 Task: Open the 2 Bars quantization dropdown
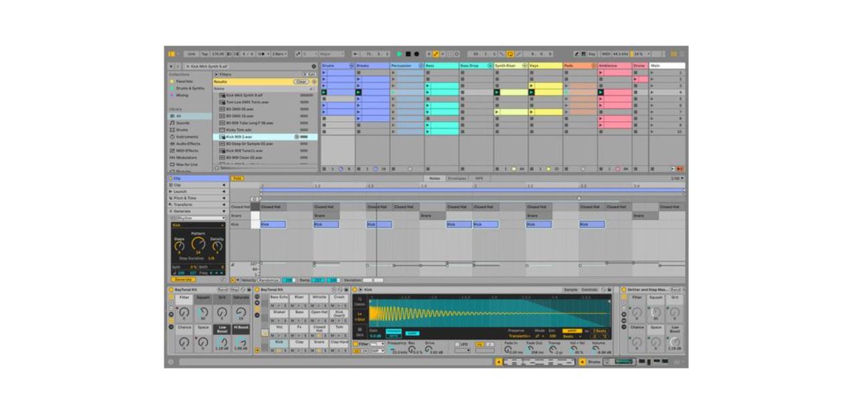(x=281, y=54)
